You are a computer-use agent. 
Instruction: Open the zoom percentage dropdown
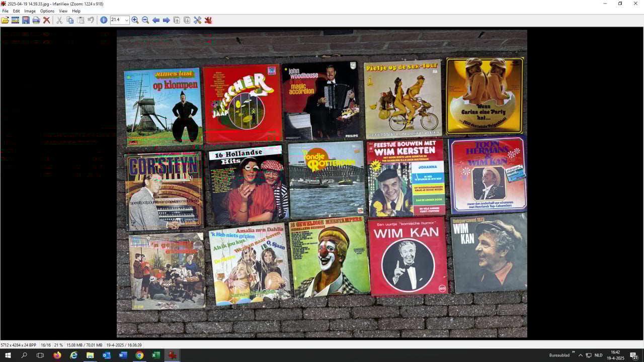click(126, 20)
